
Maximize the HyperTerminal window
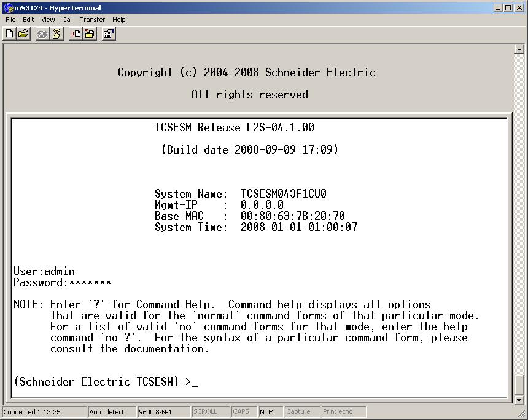[508, 8]
